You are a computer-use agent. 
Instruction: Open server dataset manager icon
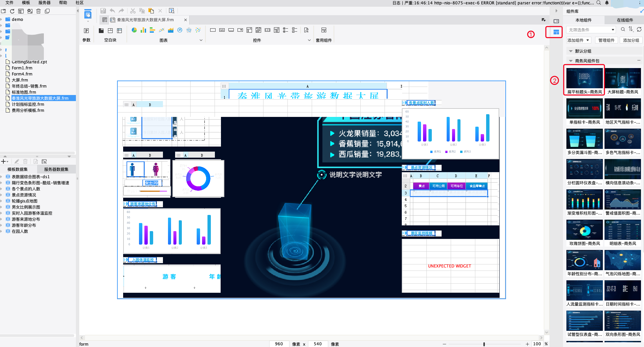[x=44, y=162]
